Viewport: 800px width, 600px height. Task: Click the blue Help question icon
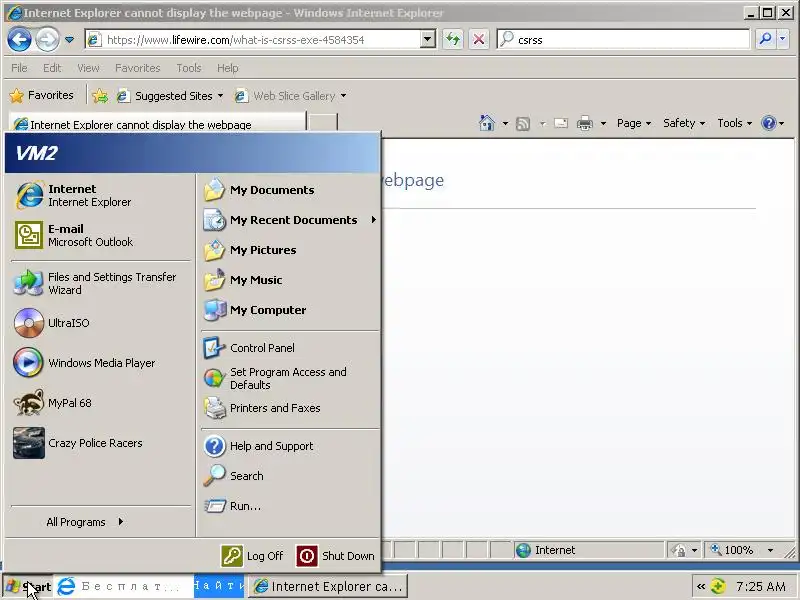[x=768, y=123]
